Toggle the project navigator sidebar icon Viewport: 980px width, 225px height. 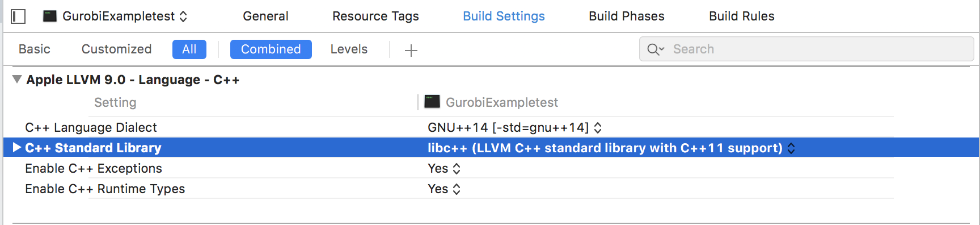tap(18, 16)
